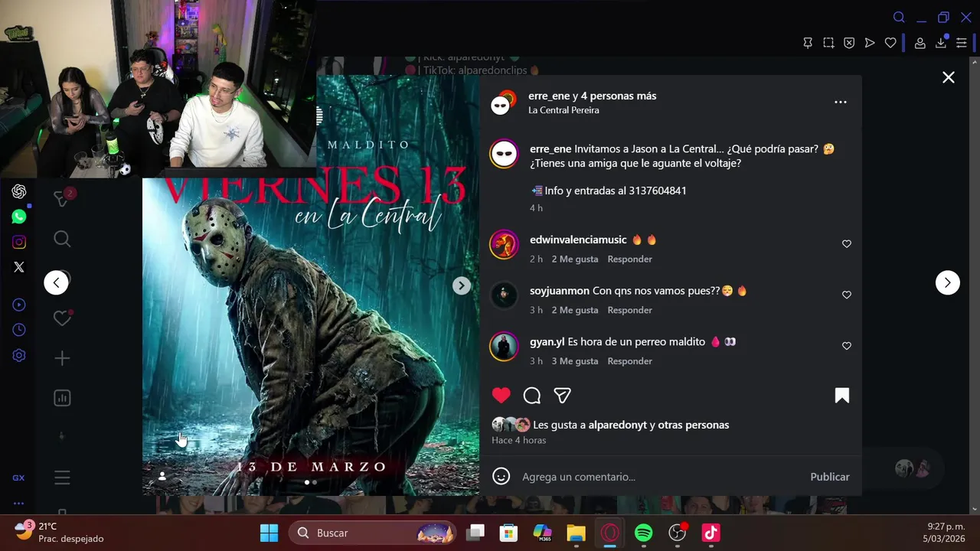Open emoji picker beside comment field
980x551 pixels.
(x=501, y=477)
